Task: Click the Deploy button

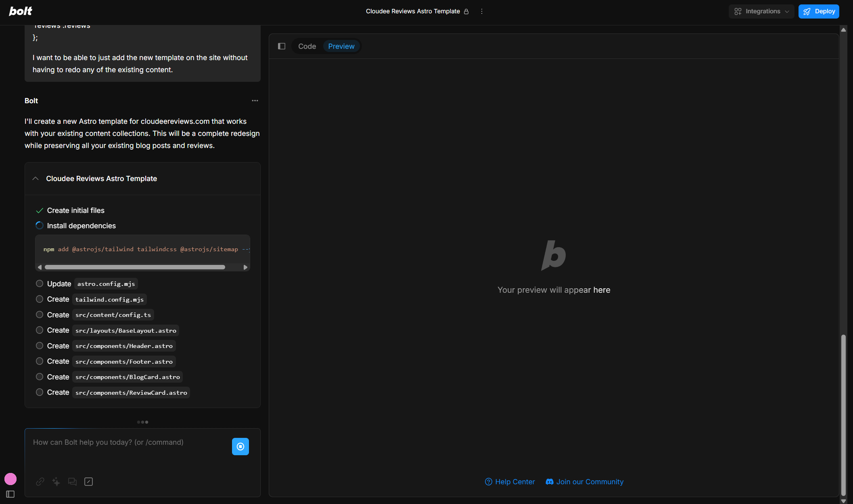Action: pos(818,11)
